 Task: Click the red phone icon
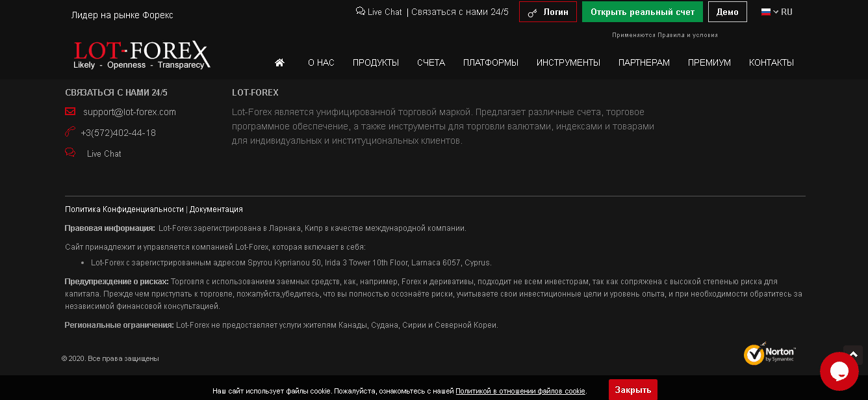point(70,133)
